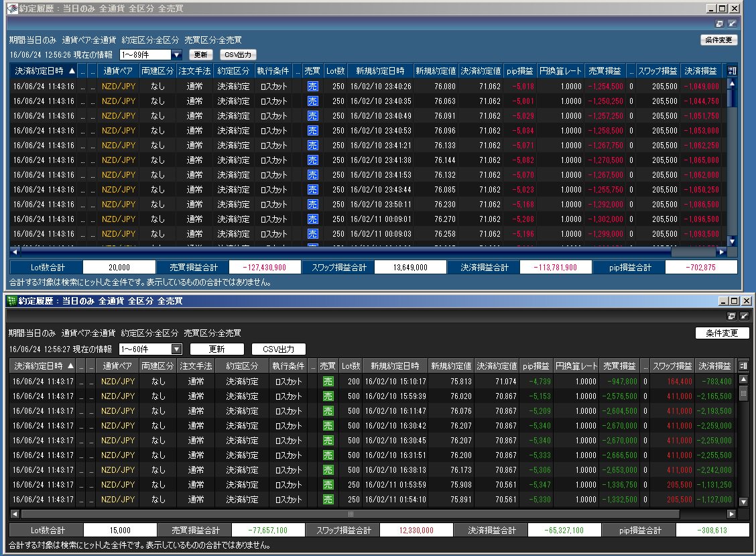Click the green 売 sell icon in first bottom row
Screen dimensions: 756x556
tap(328, 381)
